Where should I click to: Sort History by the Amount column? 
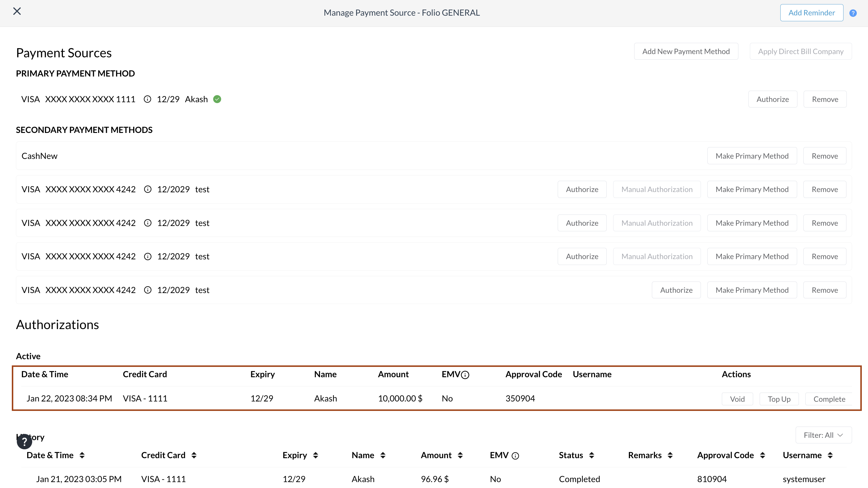[x=460, y=455]
